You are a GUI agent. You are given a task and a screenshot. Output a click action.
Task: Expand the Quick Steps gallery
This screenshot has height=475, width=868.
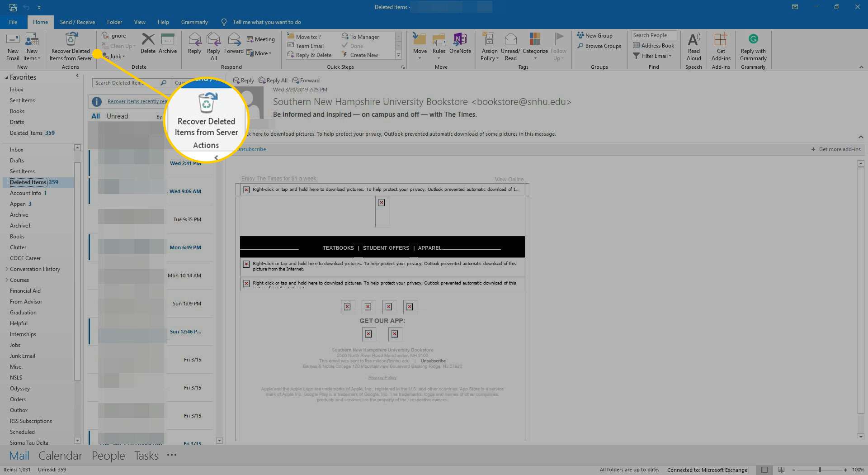[x=398, y=55]
